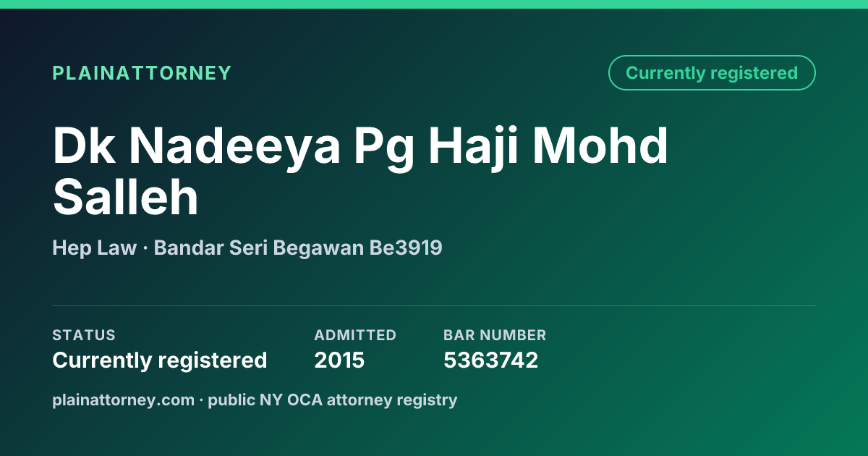Select the Be3919 postal code
This screenshot has height=456, width=868.
click(x=406, y=248)
